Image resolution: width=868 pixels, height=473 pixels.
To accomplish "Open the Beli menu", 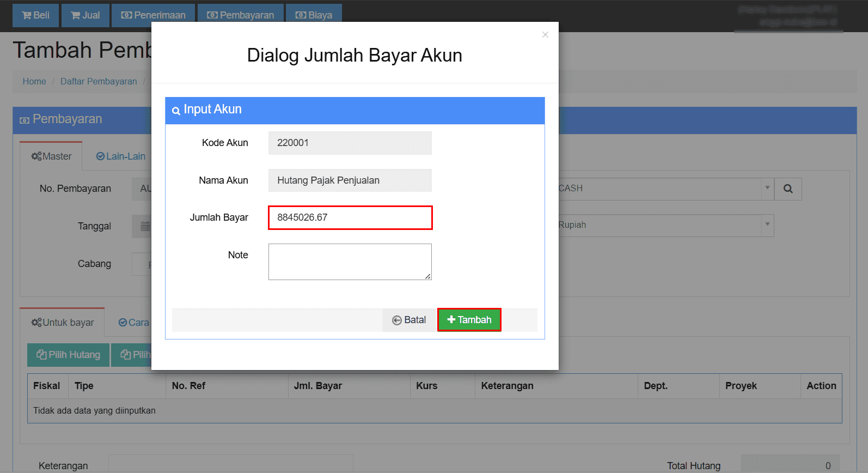I will (x=35, y=15).
